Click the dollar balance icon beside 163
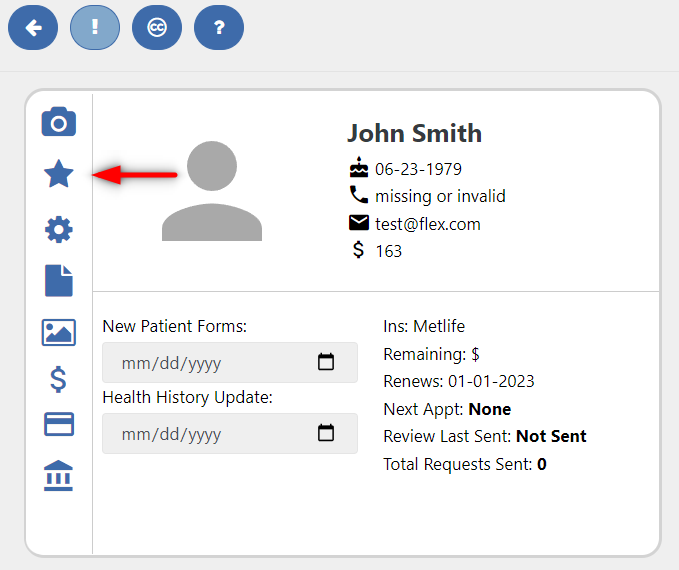The height and width of the screenshot is (570, 679). pos(358,250)
